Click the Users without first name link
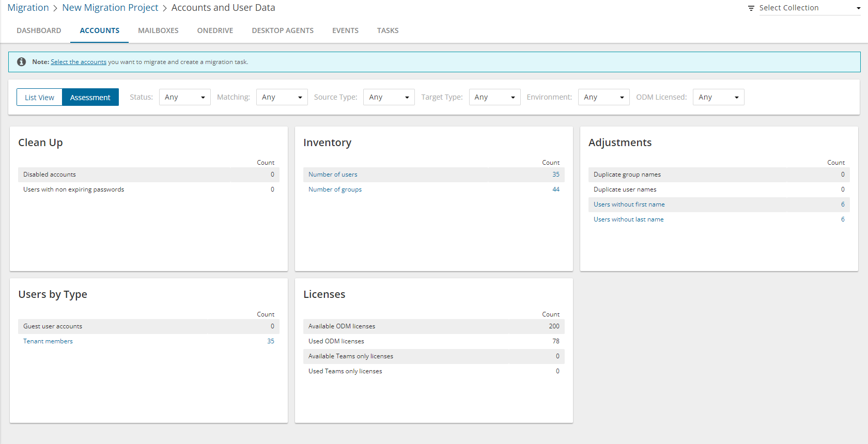Screen dimensions: 868x444 (x=629, y=204)
